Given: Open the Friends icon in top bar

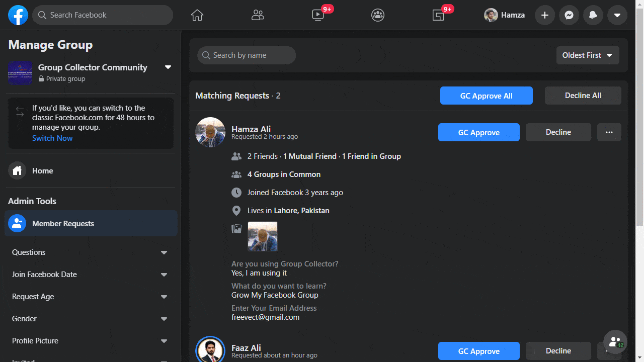Looking at the screenshot, I should point(258,16).
